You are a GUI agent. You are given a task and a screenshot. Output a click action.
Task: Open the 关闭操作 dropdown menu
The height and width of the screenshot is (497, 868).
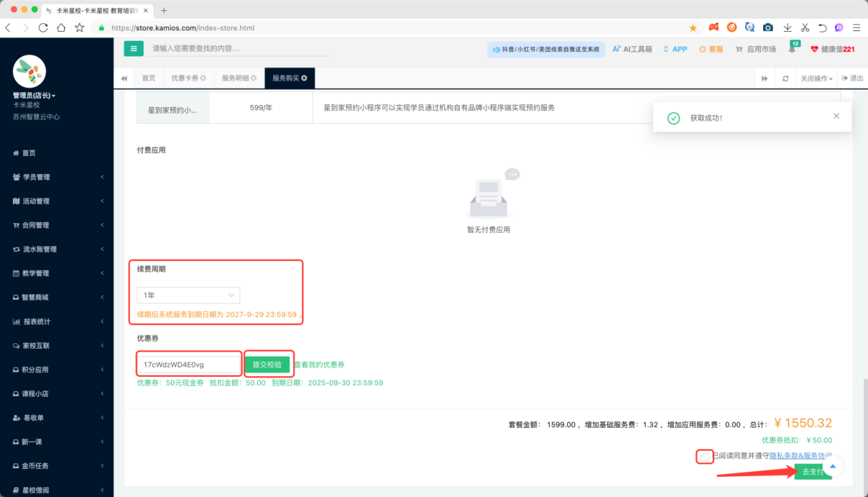tap(816, 79)
